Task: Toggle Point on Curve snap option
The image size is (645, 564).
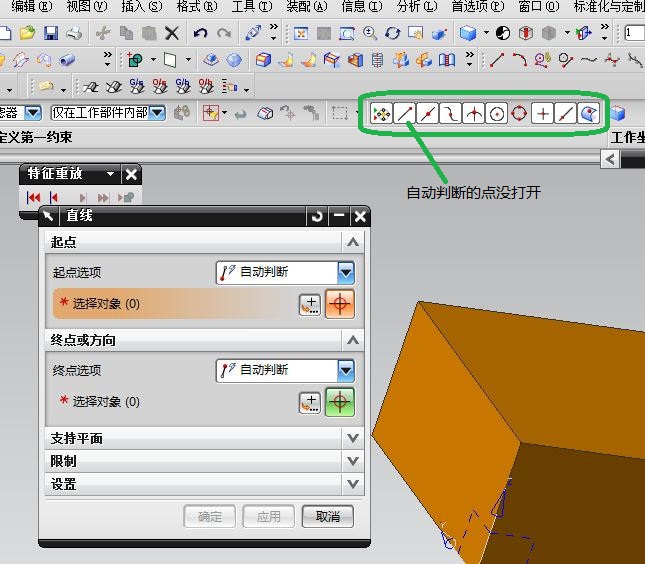Action: (566, 113)
